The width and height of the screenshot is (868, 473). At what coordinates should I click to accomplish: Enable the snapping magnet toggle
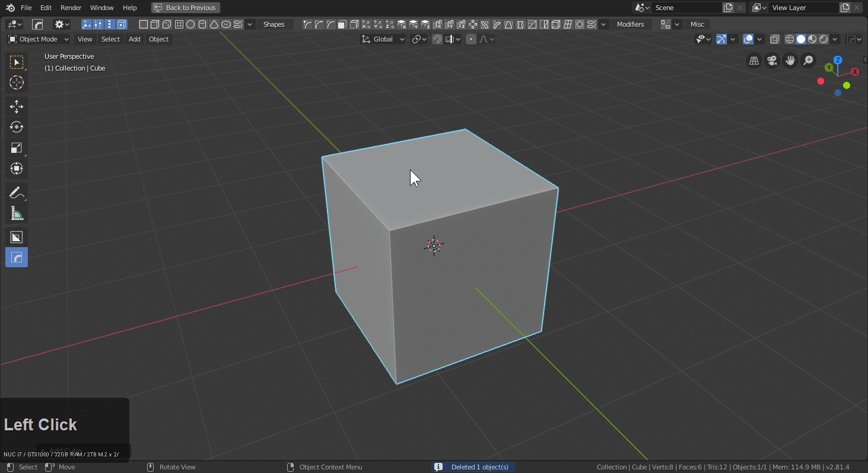(437, 39)
